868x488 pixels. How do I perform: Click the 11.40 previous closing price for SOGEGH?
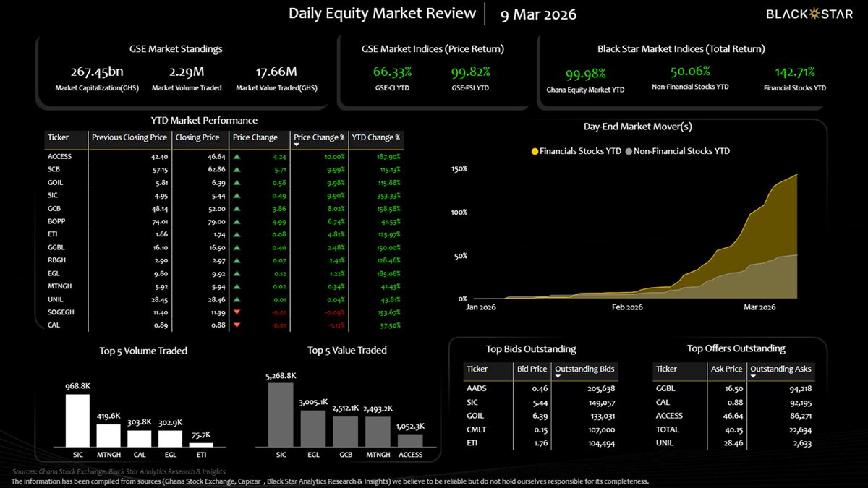click(159, 312)
